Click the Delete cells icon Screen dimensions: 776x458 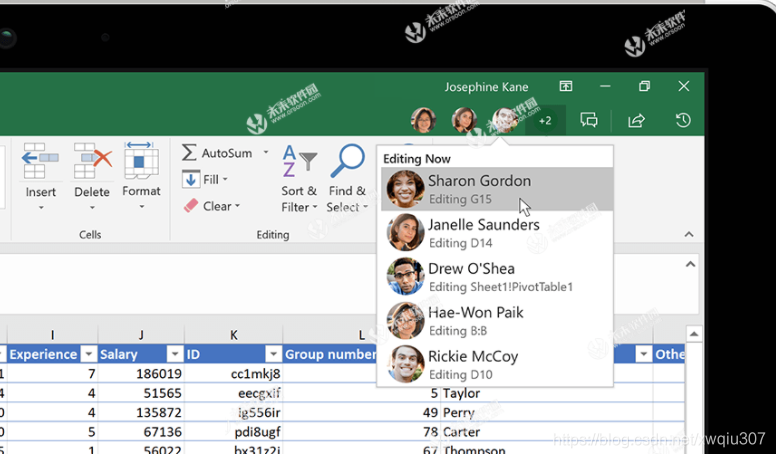pyautogui.click(x=92, y=160)
